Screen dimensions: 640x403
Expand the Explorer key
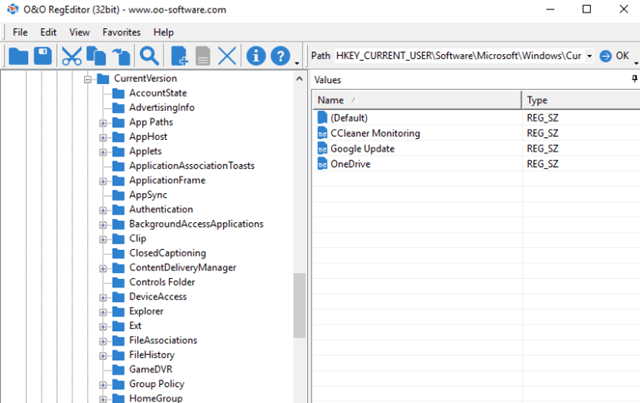click(x=103, y=312)
